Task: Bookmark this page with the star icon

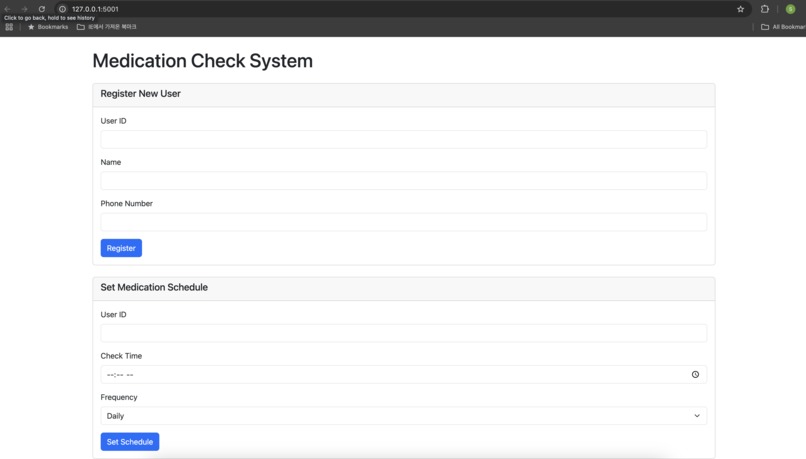Action: pyautogui.click(x=740, y=9)
